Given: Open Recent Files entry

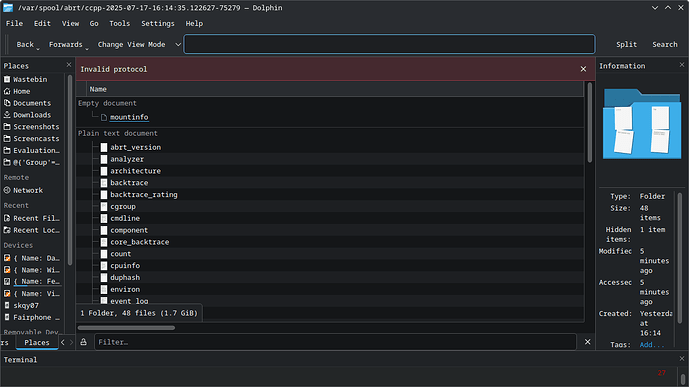Looking at the screenshot, I should coord(33,218).
